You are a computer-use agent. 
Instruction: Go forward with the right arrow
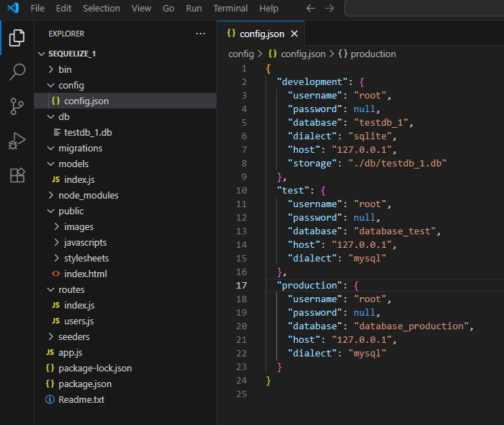[x=329, y=8]
